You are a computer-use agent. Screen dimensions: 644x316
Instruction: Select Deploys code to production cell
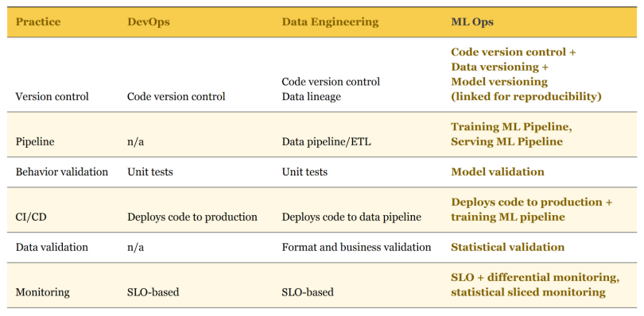[192, 217]
